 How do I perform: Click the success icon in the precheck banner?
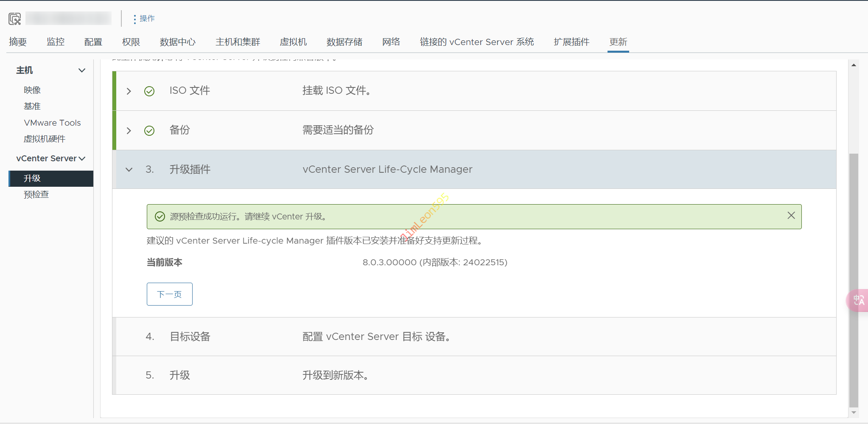pyautogui.click(x=160, y=217)
